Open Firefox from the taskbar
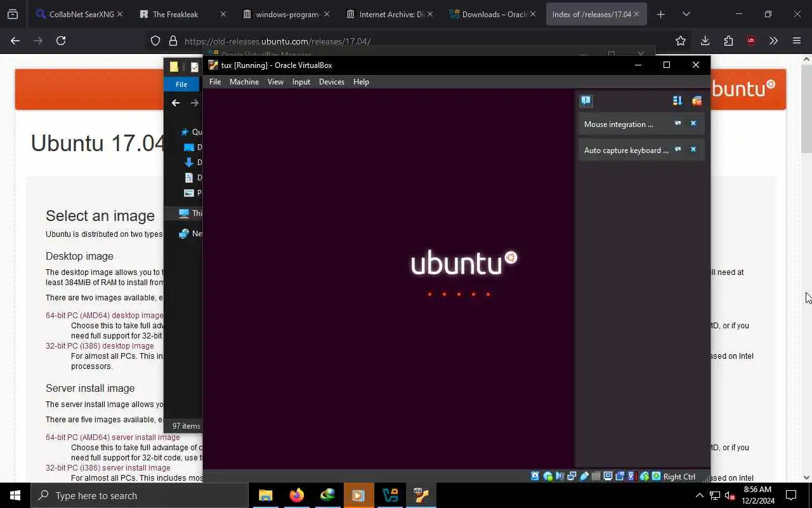This screenshot has height=508, width=812. pyautogui.click(x=296, y=495)
